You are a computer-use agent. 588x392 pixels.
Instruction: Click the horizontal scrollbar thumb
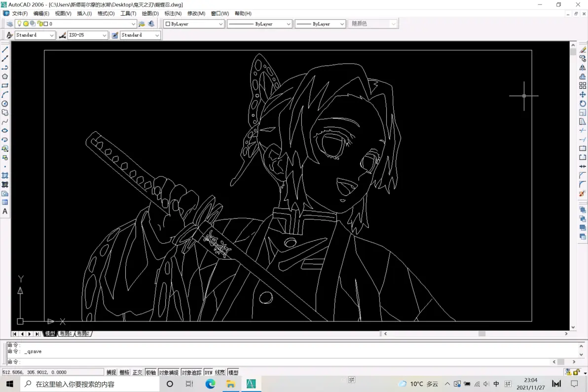coord(482,333)
